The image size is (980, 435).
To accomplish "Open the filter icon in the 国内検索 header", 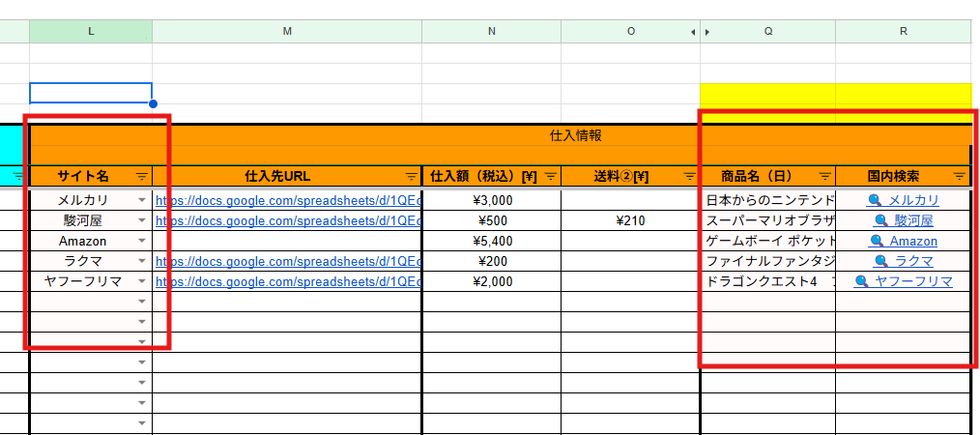I will pos(960,176).
